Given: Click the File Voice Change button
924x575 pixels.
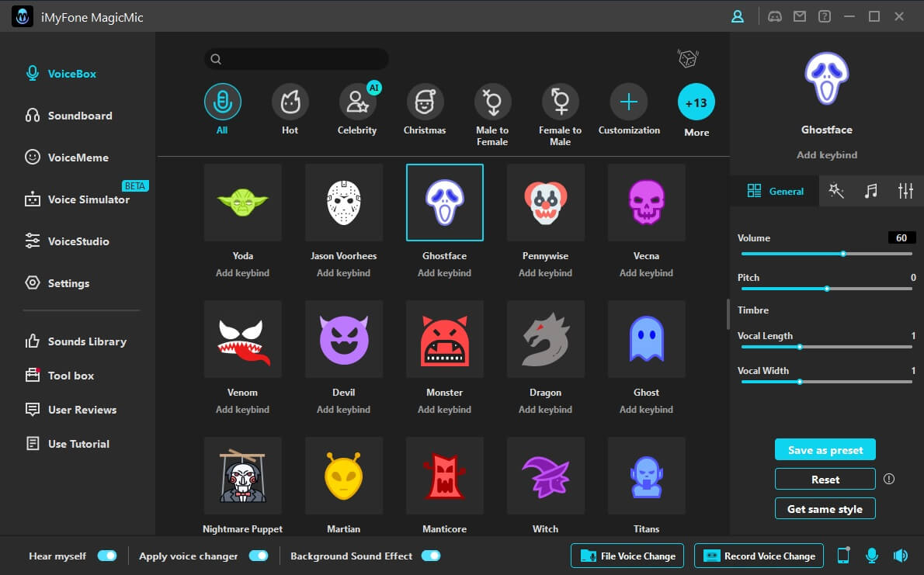Looking at the screenshot, I should click(627, 556).
